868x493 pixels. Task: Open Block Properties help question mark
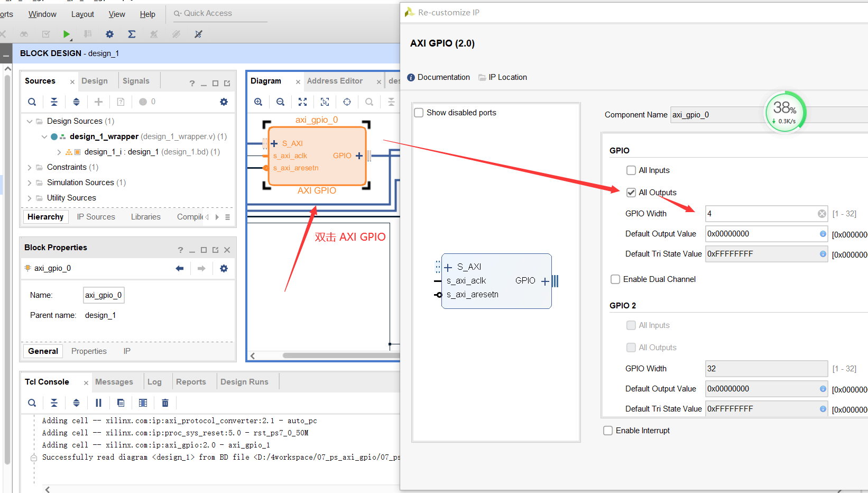pos(180,250)
